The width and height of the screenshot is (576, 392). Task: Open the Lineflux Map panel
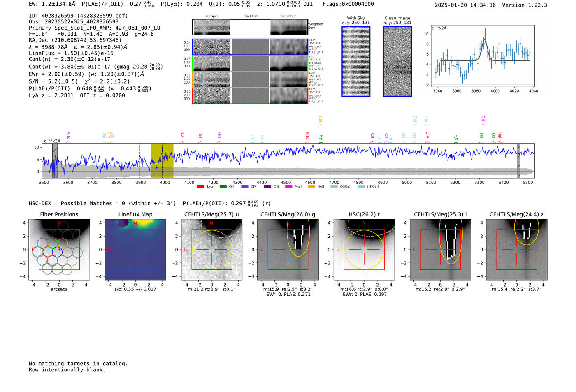[x=135, y=250]
